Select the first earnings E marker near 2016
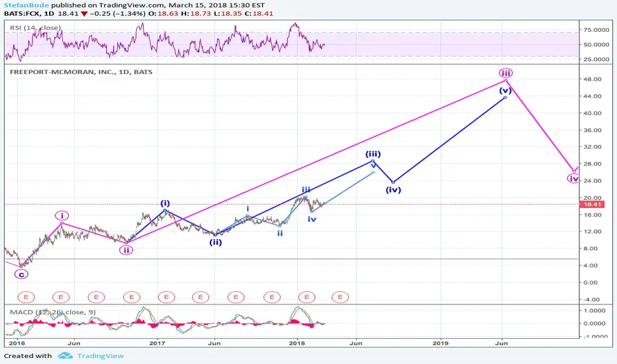Viewport: 617px width, 364px height. (26, 297)
